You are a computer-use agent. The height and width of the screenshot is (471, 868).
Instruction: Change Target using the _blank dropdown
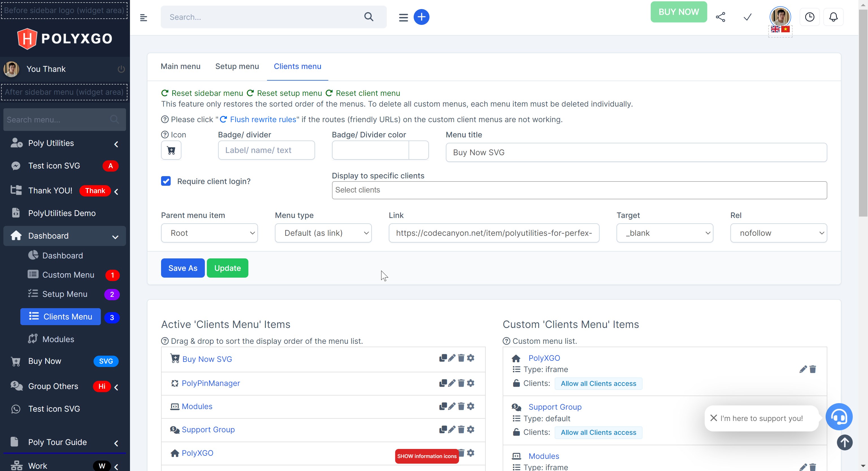click(x=665, y=233)
